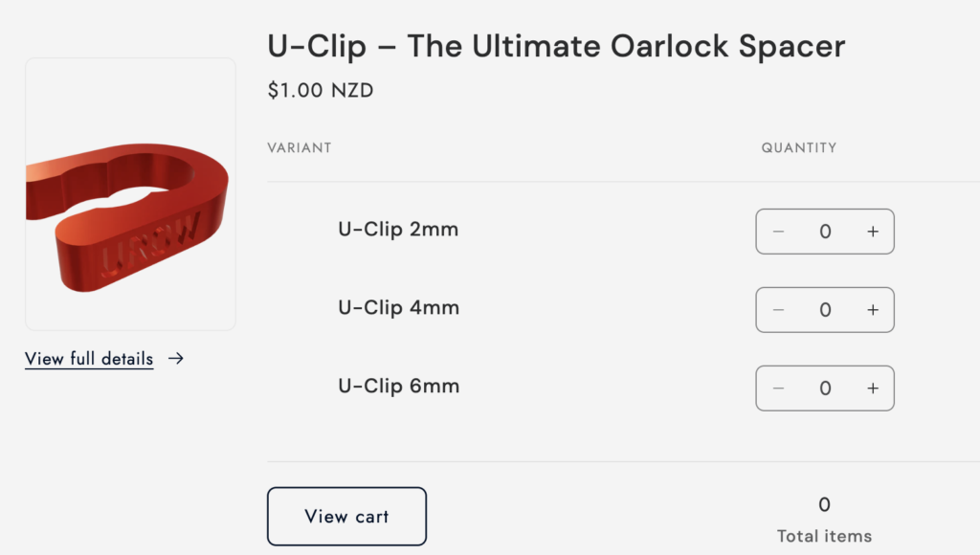Click the red U-Clip product thumbnail
980x555 pixels.
(130, 194)
